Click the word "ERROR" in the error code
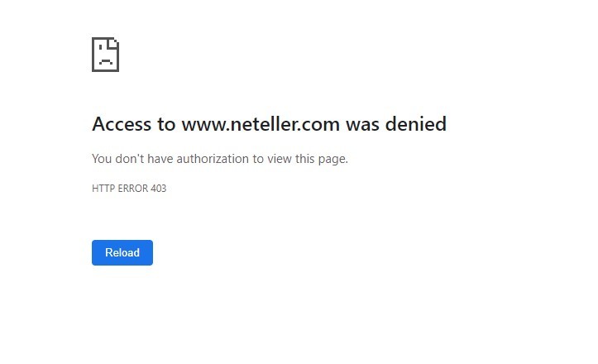 [132, 189]
